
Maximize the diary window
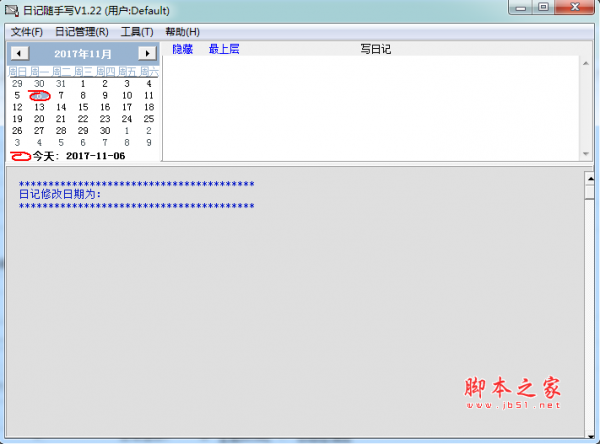[543, 7]
